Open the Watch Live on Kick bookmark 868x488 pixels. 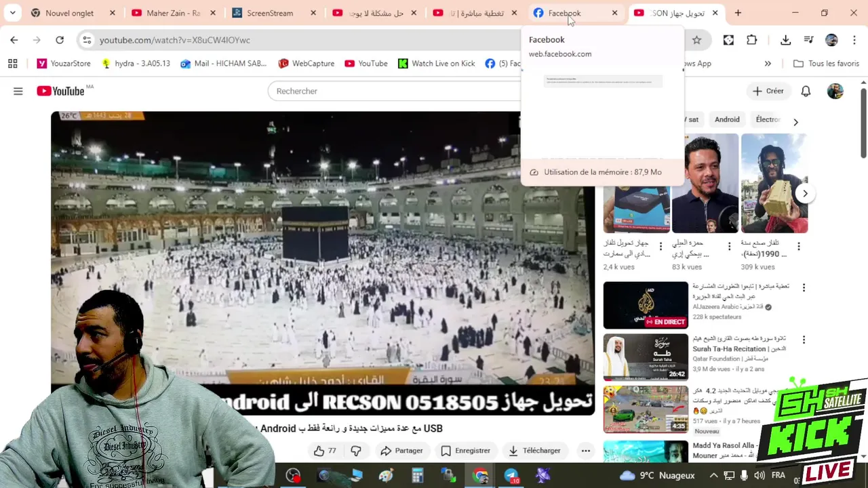tap(437, 63)
